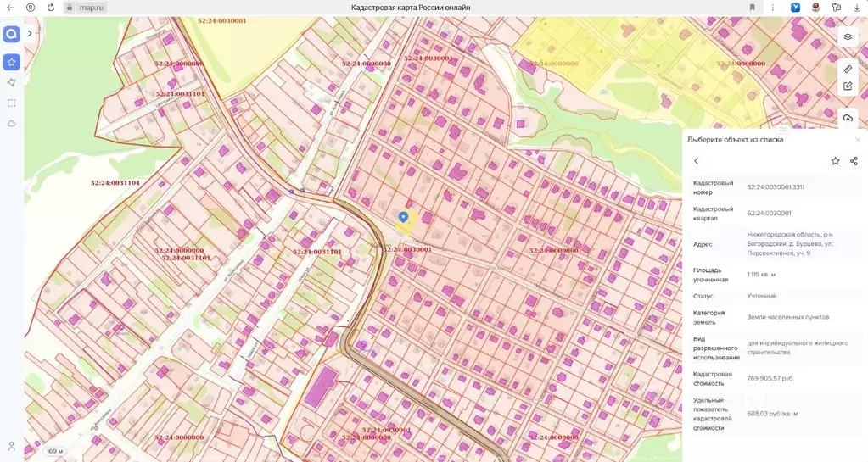Open favorites star in the left sidebar
868x462 pixels.
point(12,62)
